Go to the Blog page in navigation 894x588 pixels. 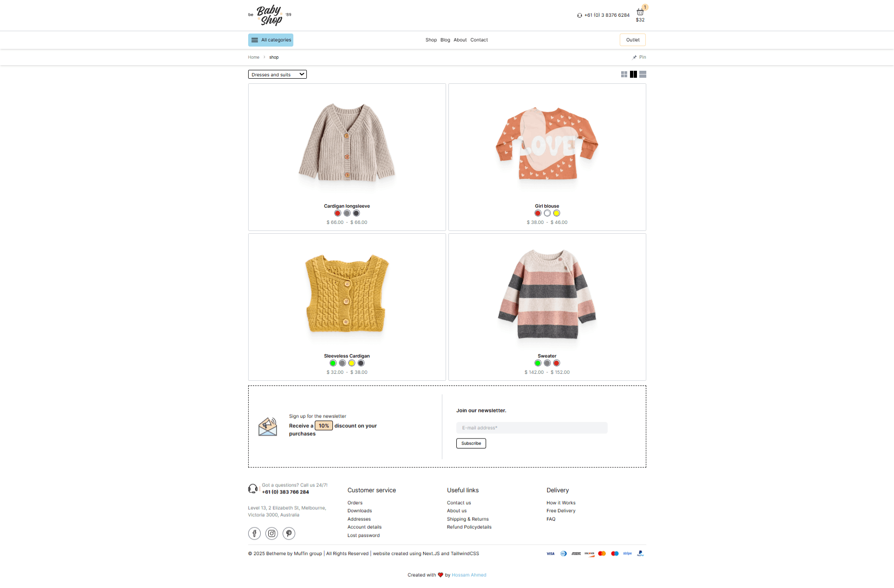coord(445,40)
